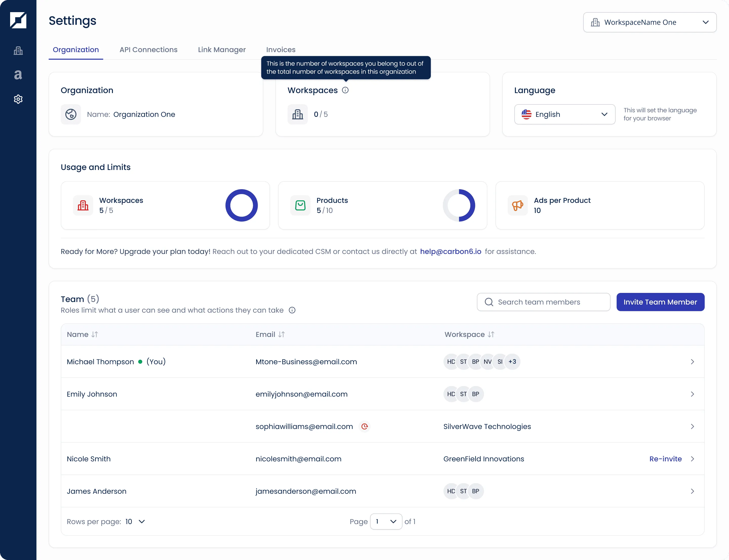Click the SilverWave Technologies workspace text
The image size is (729, 560).
[x=487, y=426]
